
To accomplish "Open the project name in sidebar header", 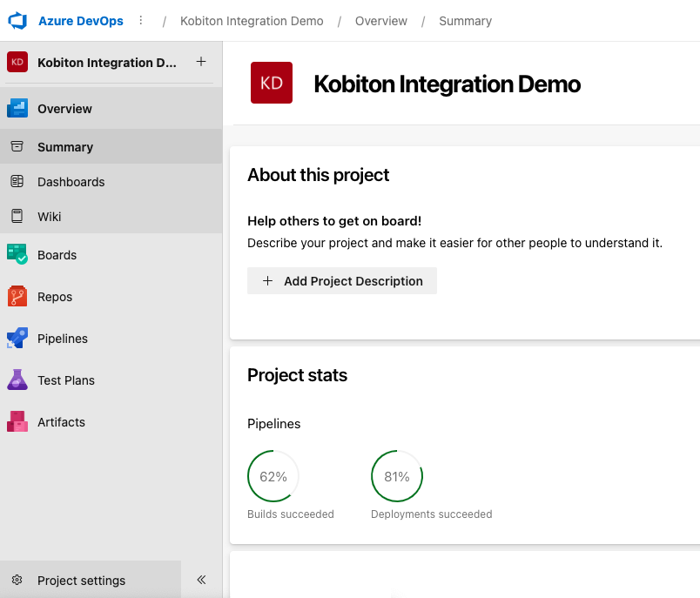I will [107, 63].
